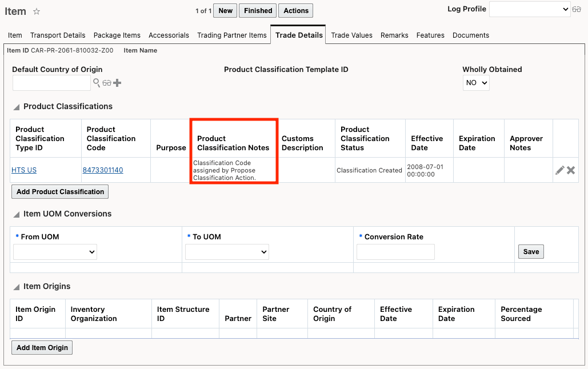Edit the HTS US classification row with pencil icon

[560, 170]
